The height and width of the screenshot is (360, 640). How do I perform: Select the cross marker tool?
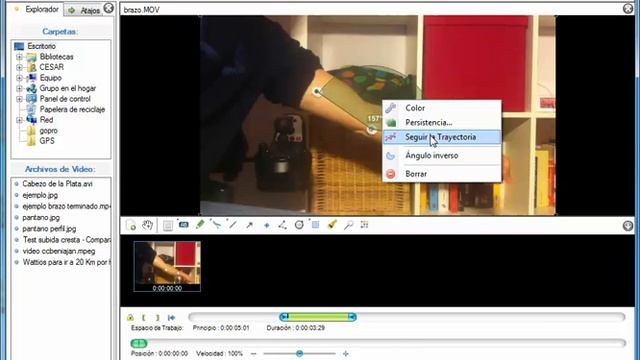267,225
